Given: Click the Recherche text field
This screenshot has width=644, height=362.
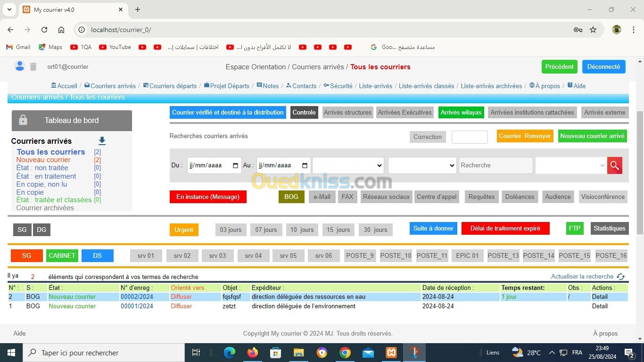Looking at the screenshot, I should 495,165.
